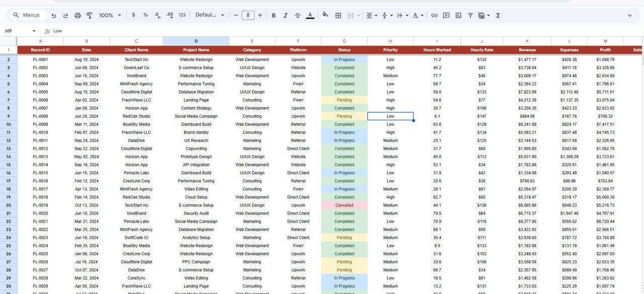Open the zoom level dropdown
Viewport: 644px width, 294px height.
click(109, 15)
